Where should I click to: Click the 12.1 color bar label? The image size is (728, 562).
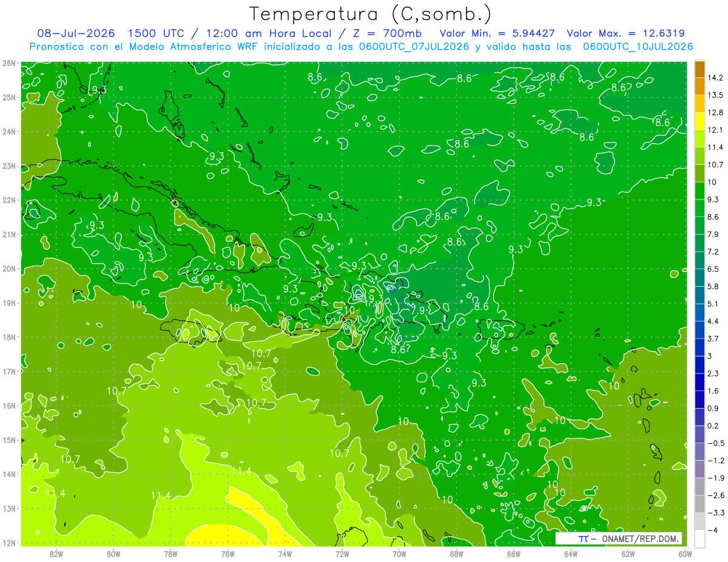[716, 130]
